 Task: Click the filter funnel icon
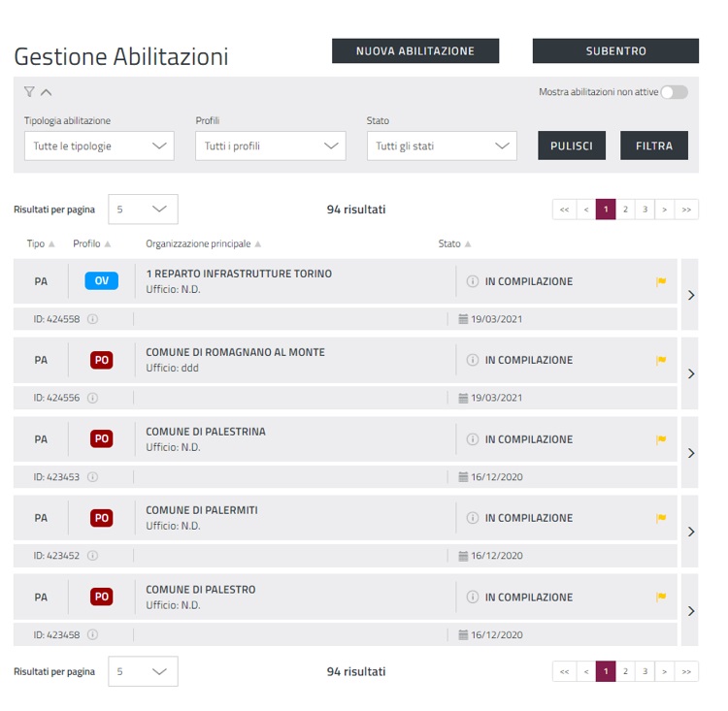pyautogui.click(x=29, y=92)
